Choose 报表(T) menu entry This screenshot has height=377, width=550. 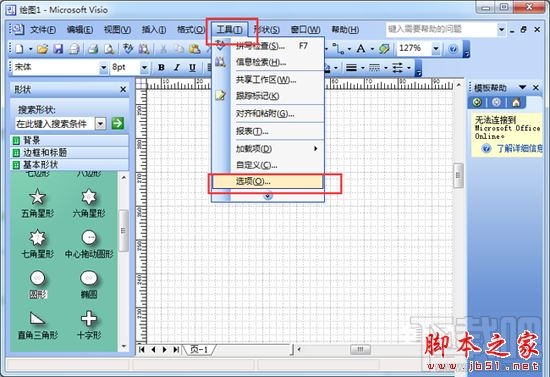(268, 132)
